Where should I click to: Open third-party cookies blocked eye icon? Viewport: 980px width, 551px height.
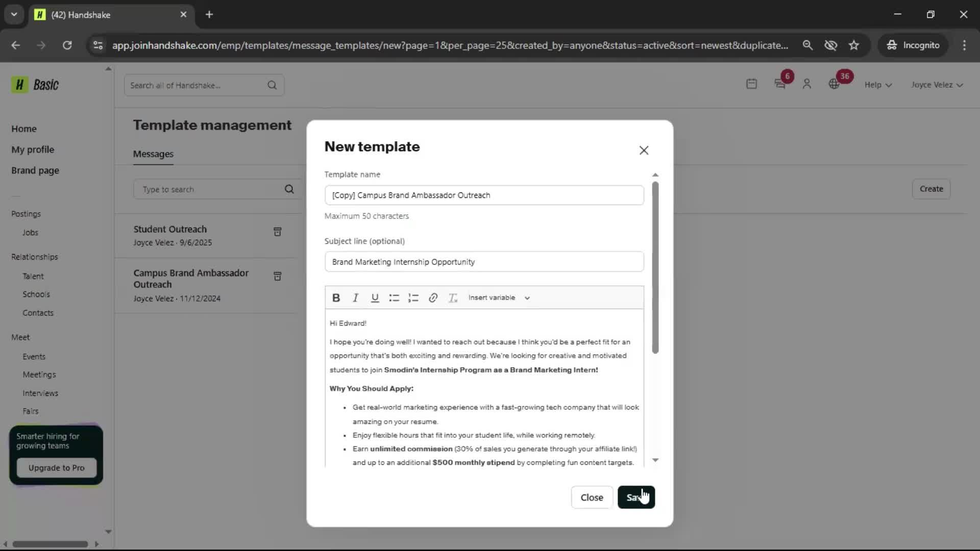(830, 45)
